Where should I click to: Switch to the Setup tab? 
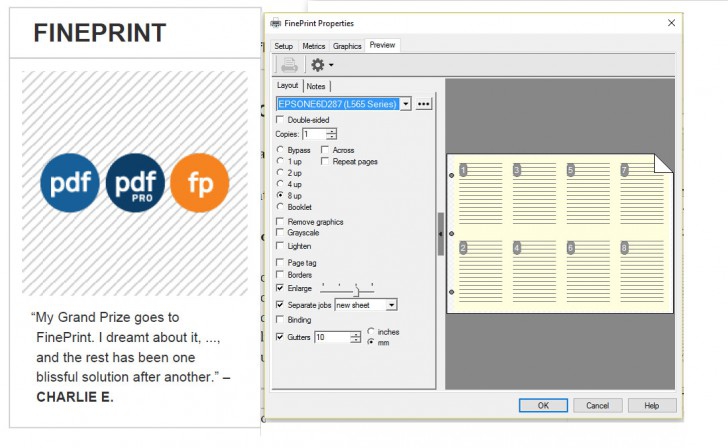coord(283,46)
